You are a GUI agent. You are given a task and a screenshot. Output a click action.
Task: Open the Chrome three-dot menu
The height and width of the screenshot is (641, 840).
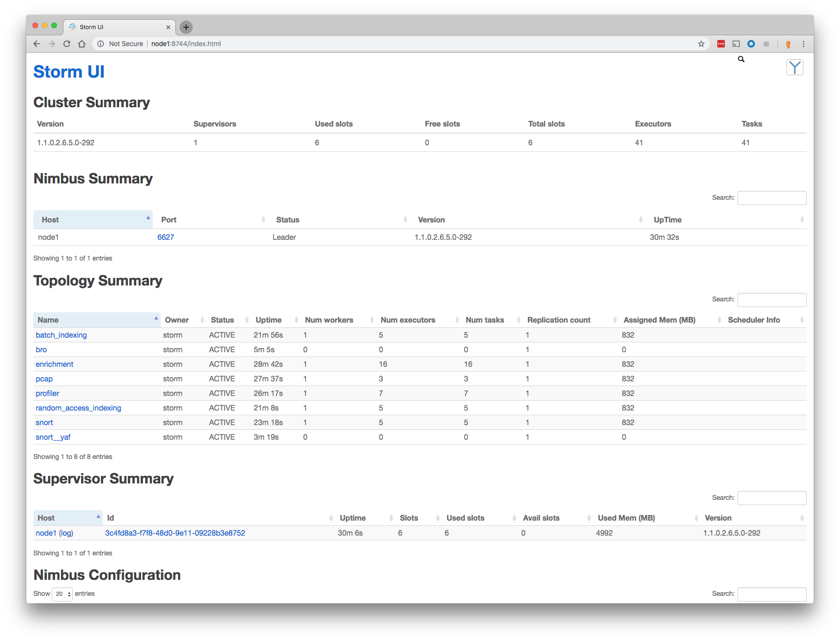803,44
